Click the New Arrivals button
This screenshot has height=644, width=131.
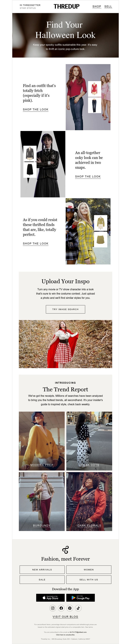[x=42, y=569]
